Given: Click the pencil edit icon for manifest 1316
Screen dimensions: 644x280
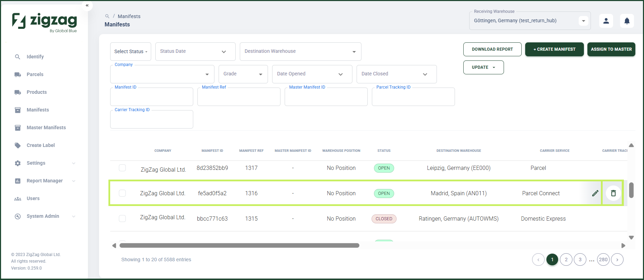Looking at the screenshot, I should point(595,193).
